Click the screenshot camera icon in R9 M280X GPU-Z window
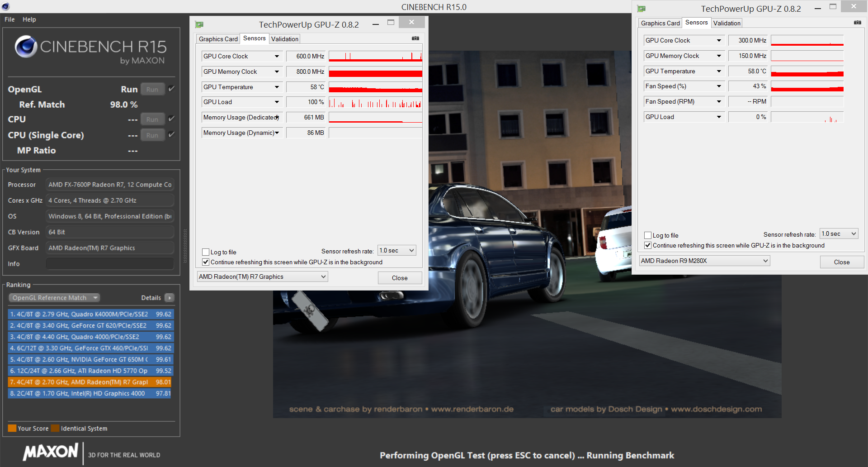This screenshot has width=868, height=467. (858, 23)
